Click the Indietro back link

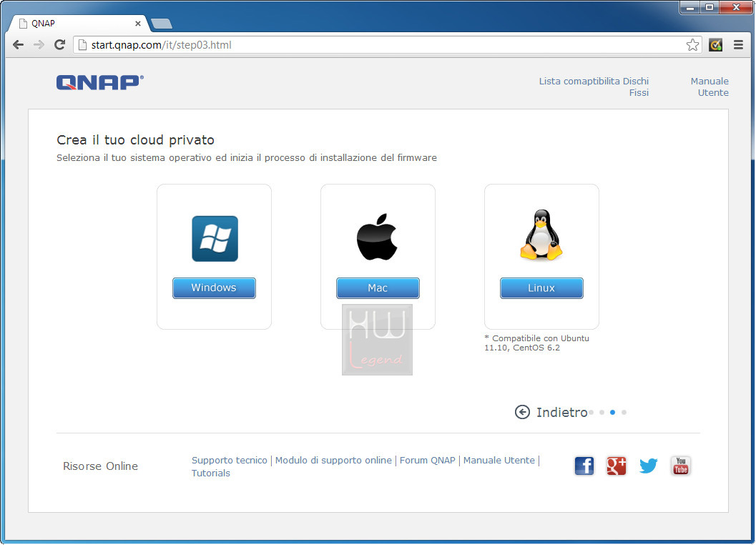tap(561, 413)
